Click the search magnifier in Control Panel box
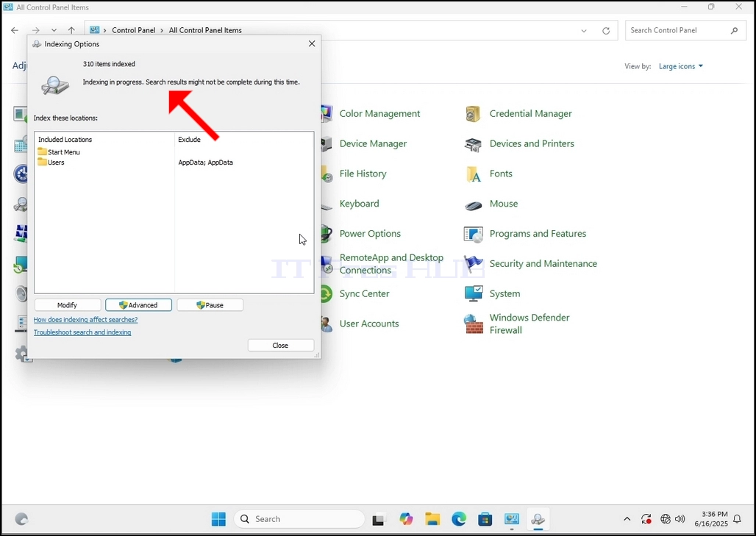 click(734, 30)
